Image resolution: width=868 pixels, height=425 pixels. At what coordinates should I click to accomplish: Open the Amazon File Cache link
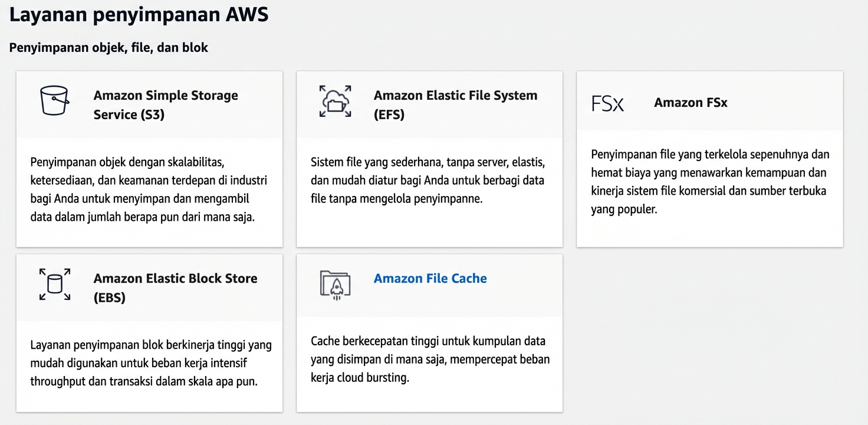pos(430,278)
